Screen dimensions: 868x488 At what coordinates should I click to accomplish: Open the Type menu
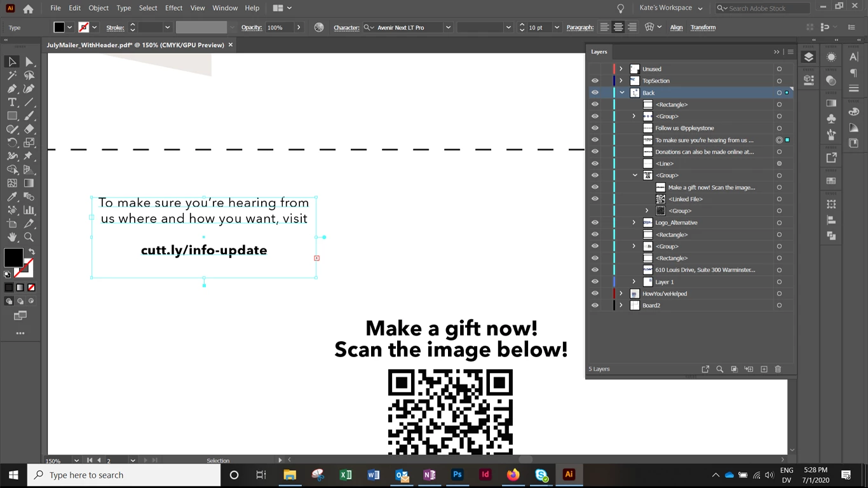pos(124,8)
